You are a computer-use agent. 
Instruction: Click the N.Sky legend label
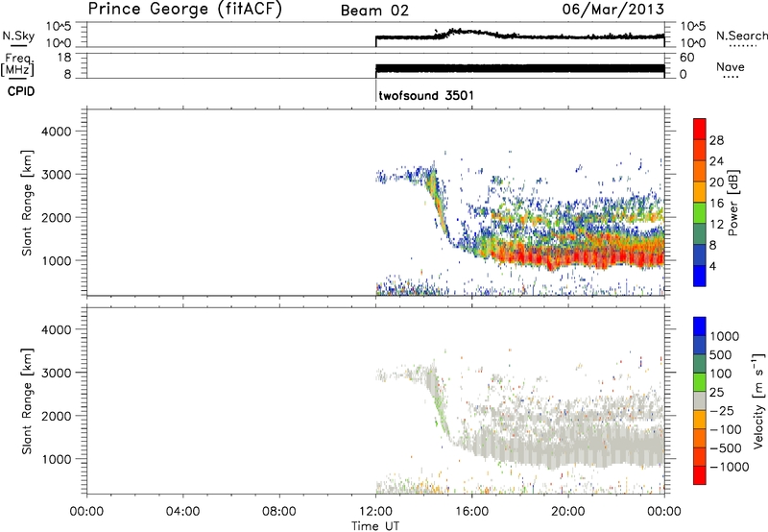[x=18, y=36]
